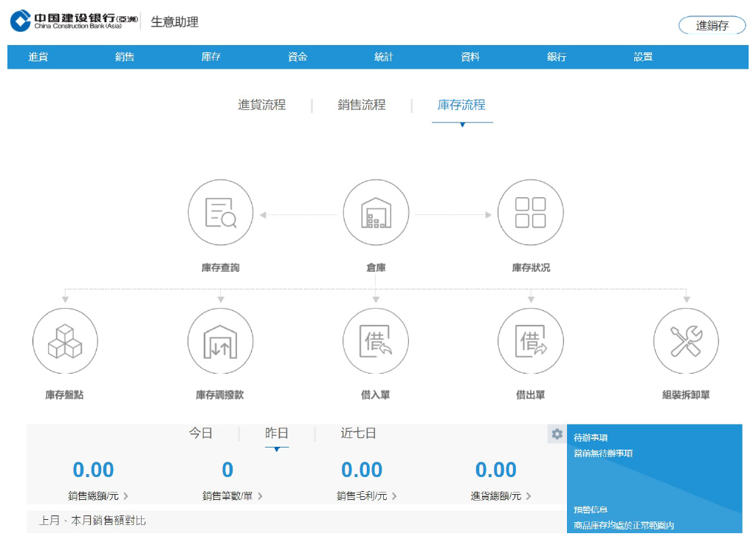Show 昨日 statistics
Screen dimensions: 756x545
[277, 433]
